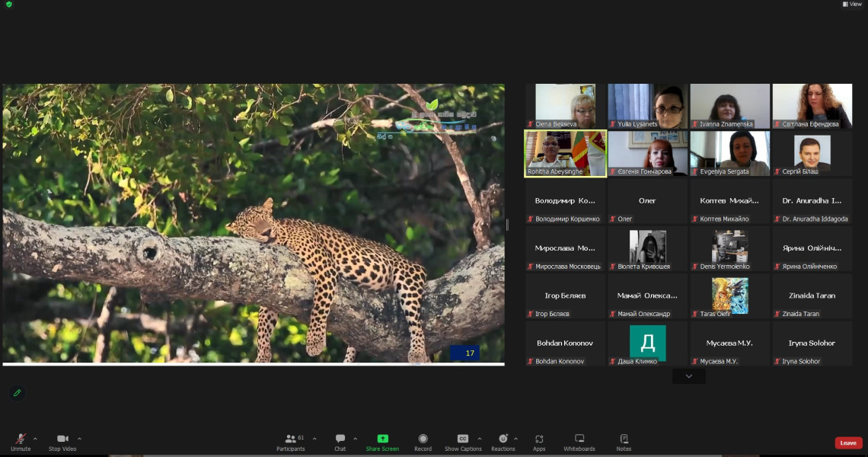Open the View layout menu

(853, 4)
